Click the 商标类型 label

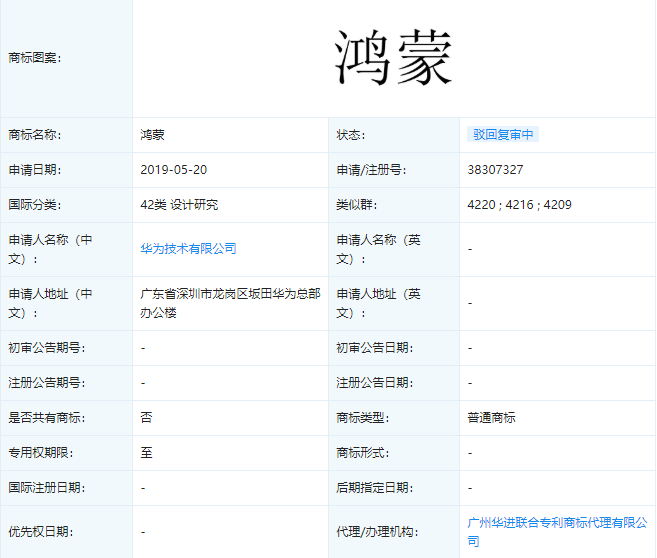[x=363, y=418]
